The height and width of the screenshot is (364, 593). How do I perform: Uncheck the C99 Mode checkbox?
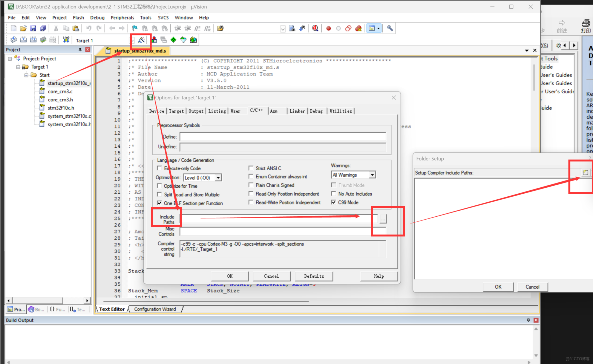[334, 202]
